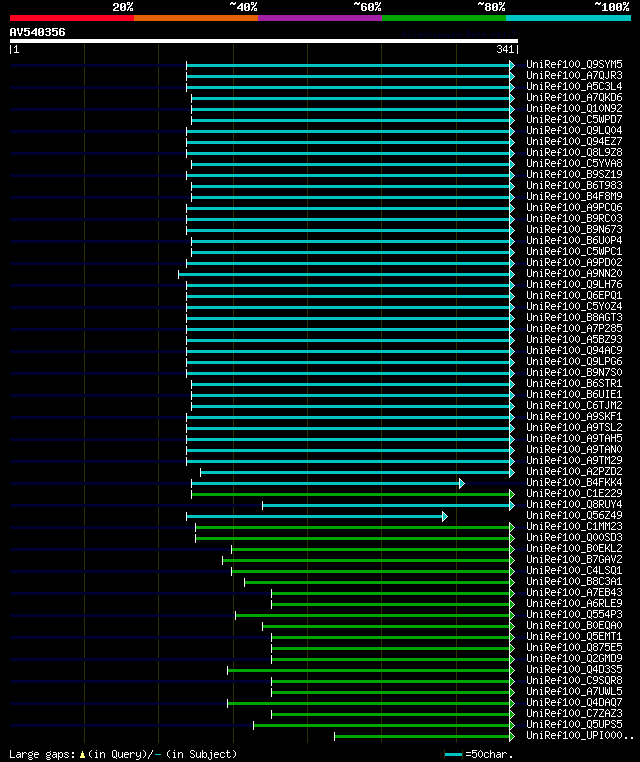Select hit UniRef100_A5BZ93
Screen dimensions: 640x762
point(574,340)
